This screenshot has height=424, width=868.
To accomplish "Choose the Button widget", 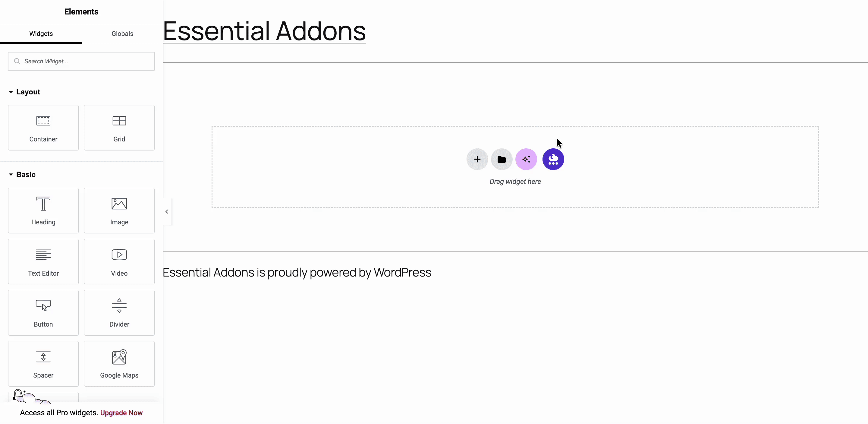I will 43,313.
